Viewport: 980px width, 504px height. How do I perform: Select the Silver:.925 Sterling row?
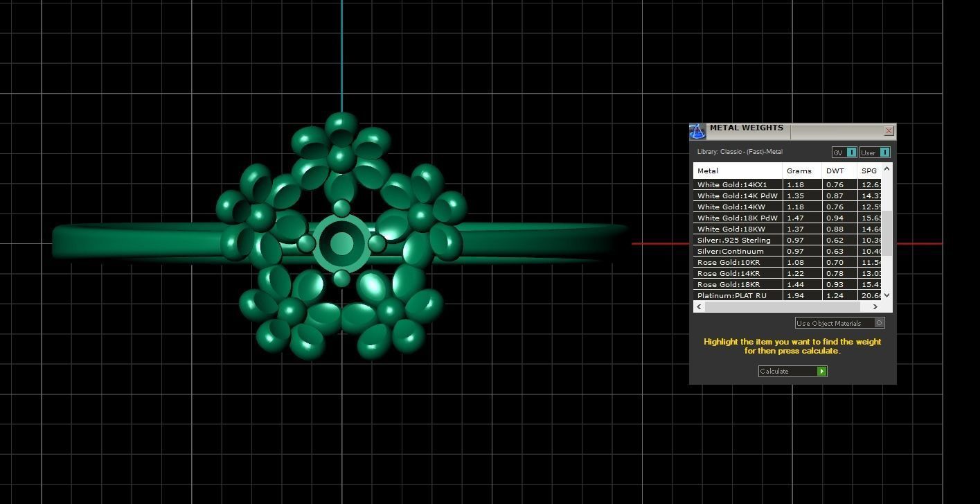[x=787, y=240]
